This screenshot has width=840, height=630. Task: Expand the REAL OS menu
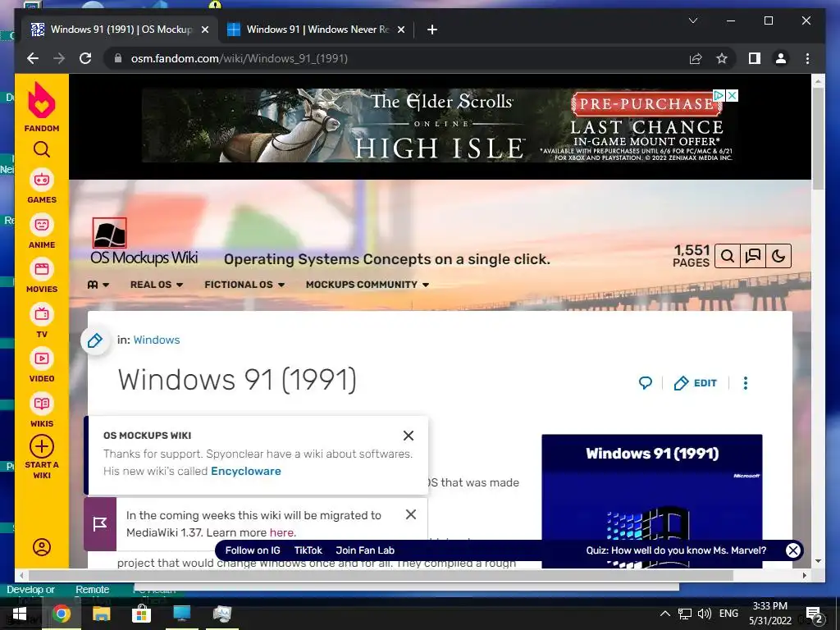click(157, 285)
